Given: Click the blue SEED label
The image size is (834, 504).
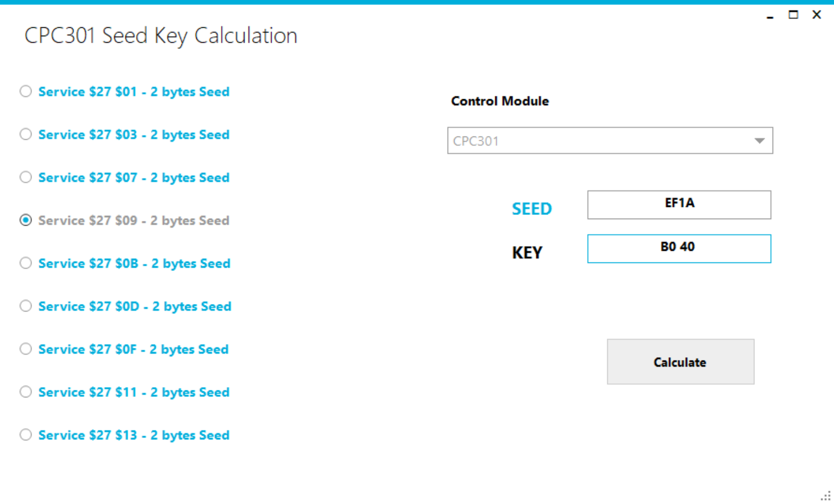Looking at the screenshot, I should [531, 209].
